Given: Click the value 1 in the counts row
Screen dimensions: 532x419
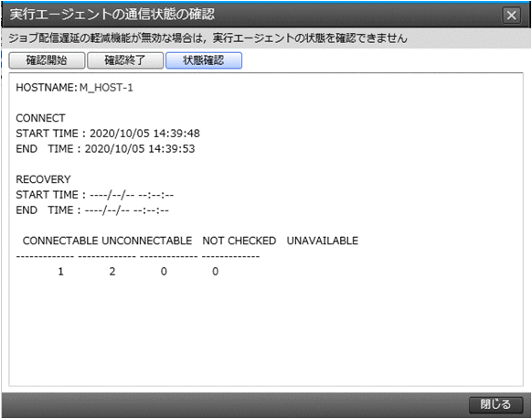Looking at the screenshot, I should (60, 272).
